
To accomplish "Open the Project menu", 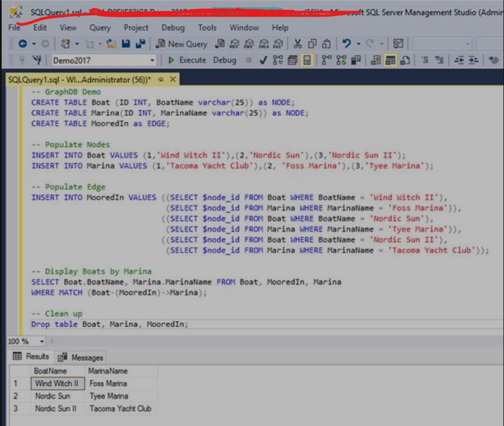I will click(x=136, y=28).
